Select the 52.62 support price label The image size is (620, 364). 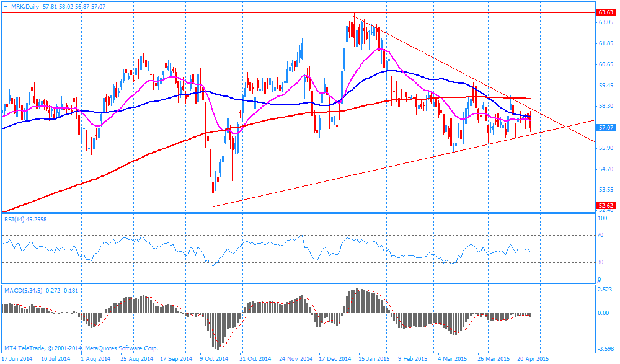606,206
